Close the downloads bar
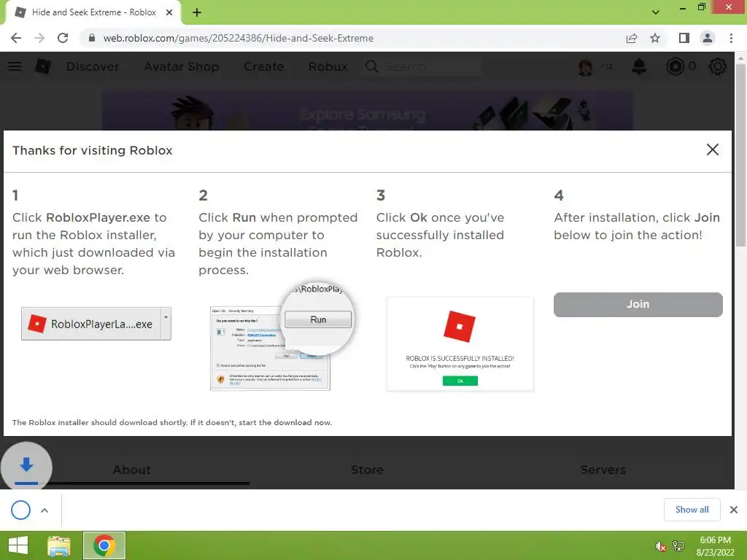This screenshot has height=560, width=747. point(734,510)
